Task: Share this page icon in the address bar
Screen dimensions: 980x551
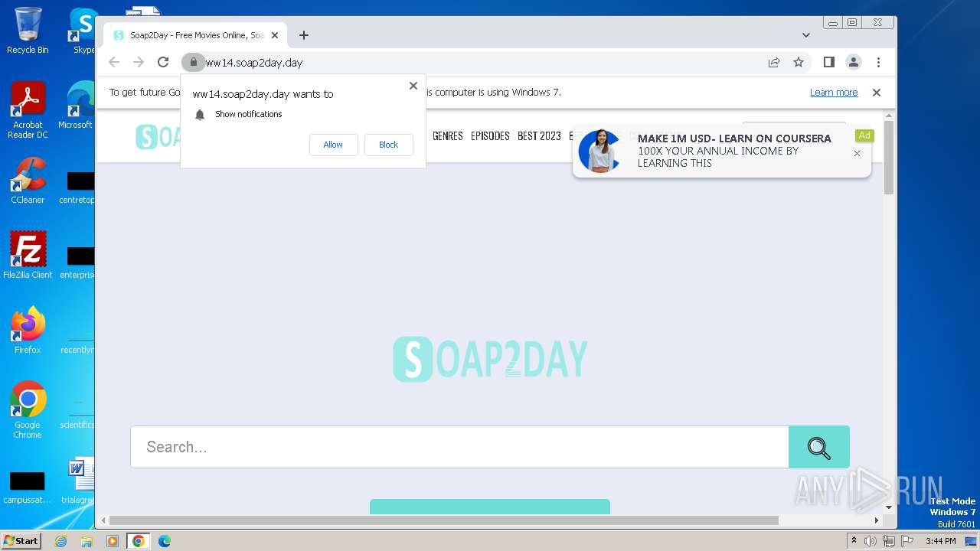Action: pyautogui.click(x=774, y=62)
